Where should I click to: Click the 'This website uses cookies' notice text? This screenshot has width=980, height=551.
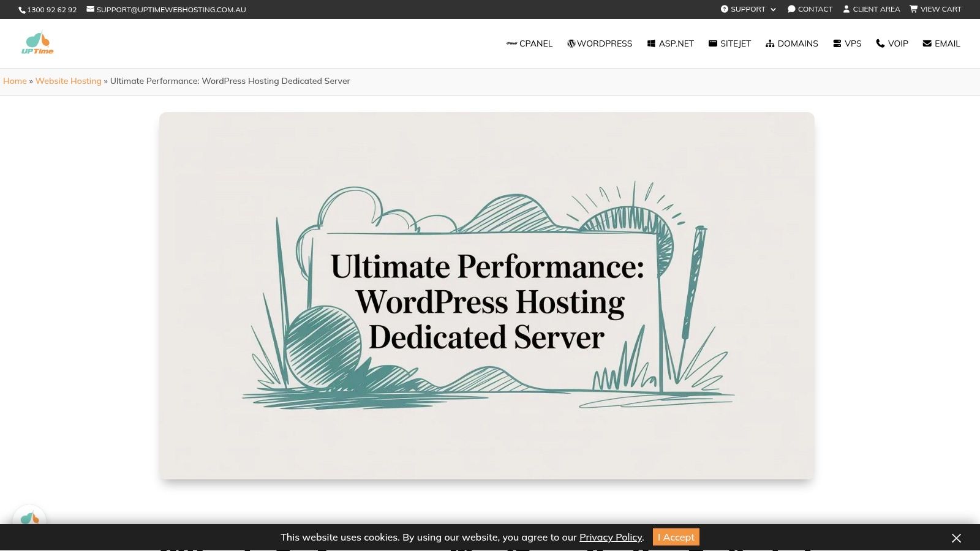(x=462, y=537)
